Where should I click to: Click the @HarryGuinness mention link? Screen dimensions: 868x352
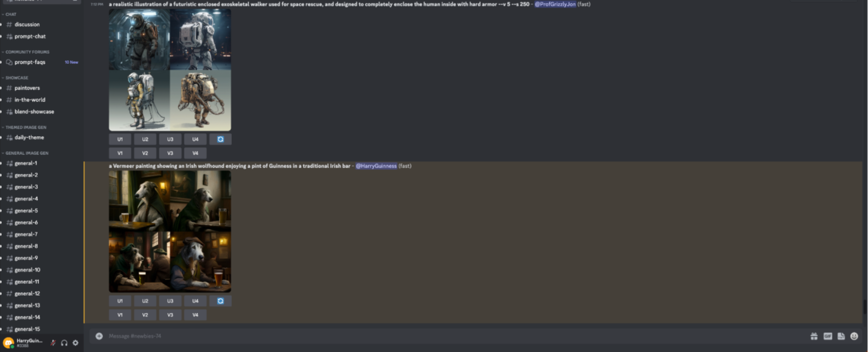(376, 165)
